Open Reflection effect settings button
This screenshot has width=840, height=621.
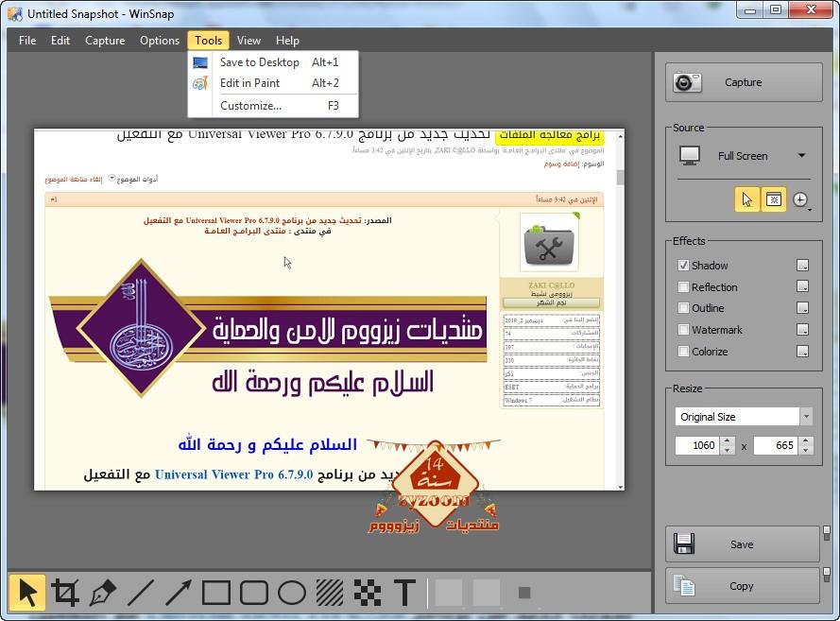(802, 286)
